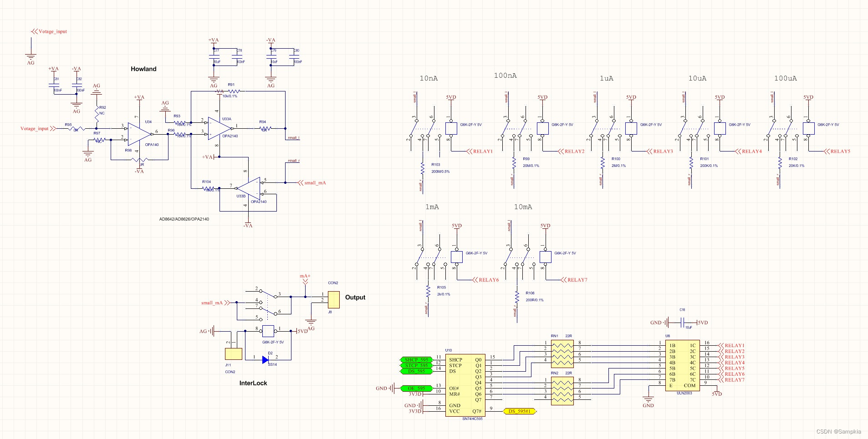This screenshot has width=868, height=439.
Task: Select resistor R91 10k/0.1% in feedback path
Action: click(234, 91)
